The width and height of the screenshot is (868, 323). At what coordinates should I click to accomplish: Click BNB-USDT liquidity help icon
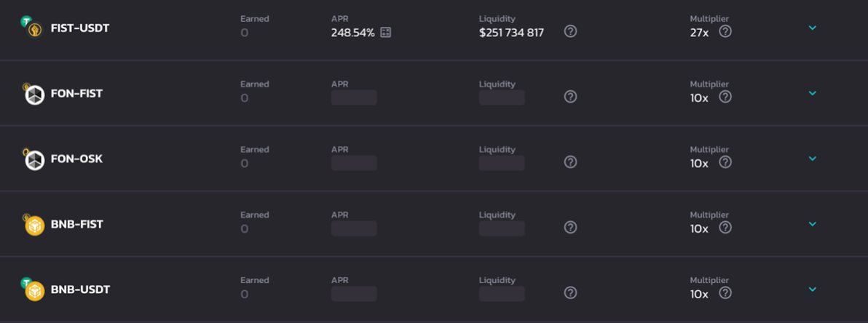coord(570,293)
